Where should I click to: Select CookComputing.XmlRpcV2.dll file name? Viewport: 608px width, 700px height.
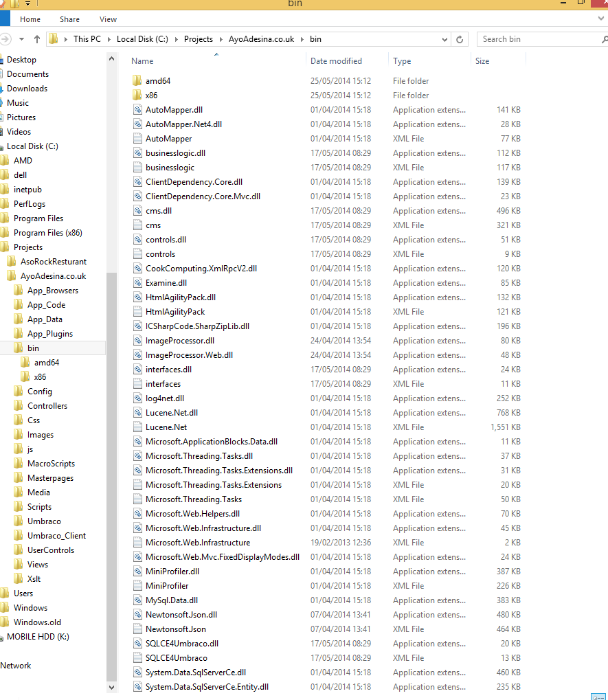[x=201, y=269]
